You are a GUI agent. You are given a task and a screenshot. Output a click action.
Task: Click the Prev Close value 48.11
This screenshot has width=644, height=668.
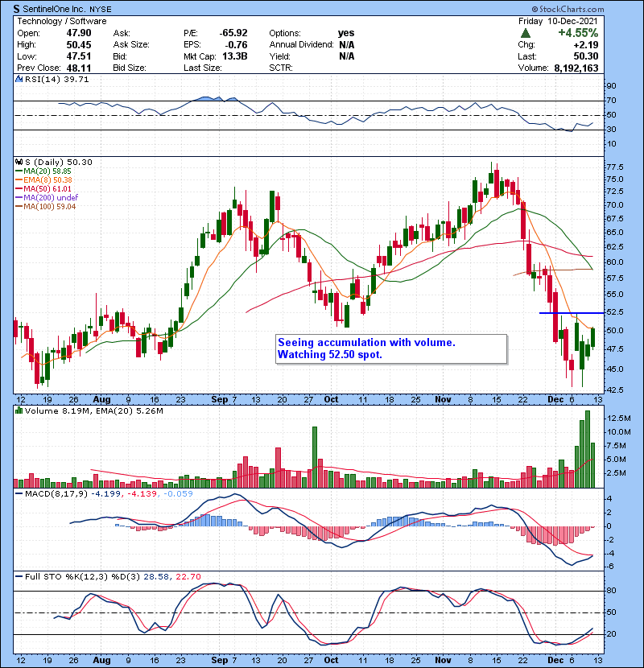coord(79,68)
